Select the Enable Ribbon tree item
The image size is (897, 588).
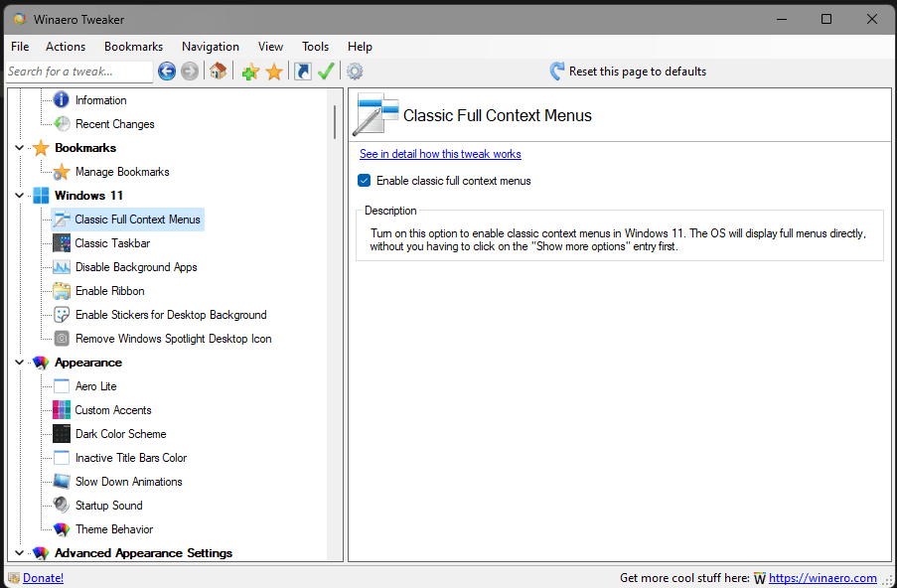[x=110, y=291]
